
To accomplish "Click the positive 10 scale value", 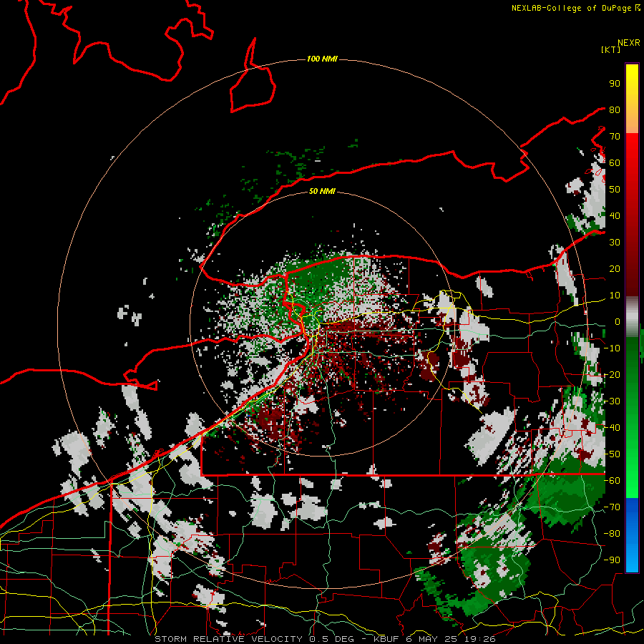I will click(x=615, y=296).
